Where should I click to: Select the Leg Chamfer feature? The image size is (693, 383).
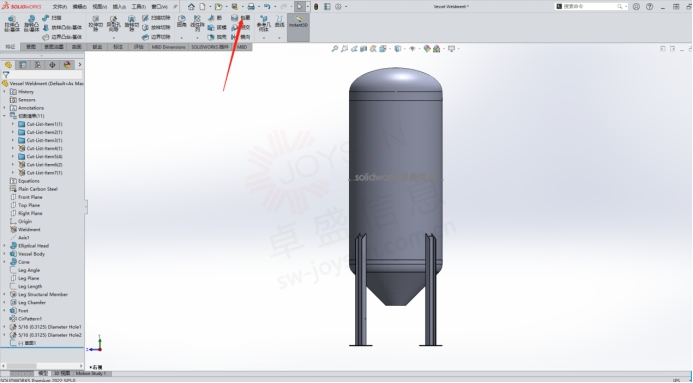pos(32,303)
